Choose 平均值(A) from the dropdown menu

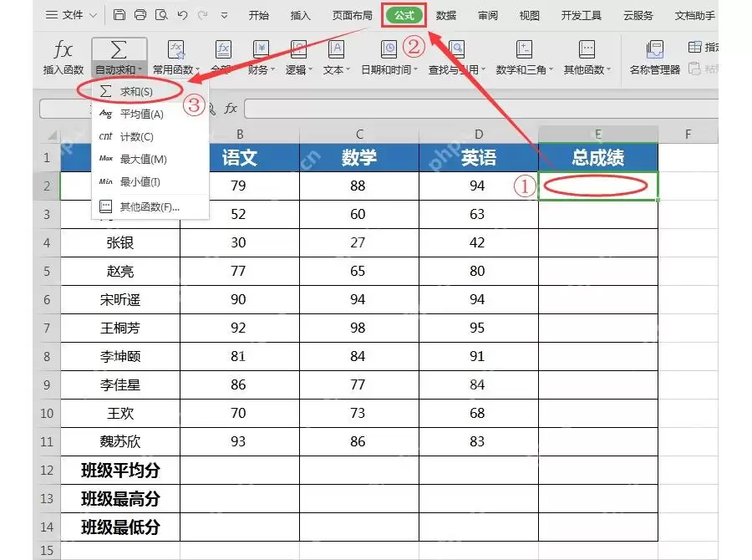(x=150, y=114)
